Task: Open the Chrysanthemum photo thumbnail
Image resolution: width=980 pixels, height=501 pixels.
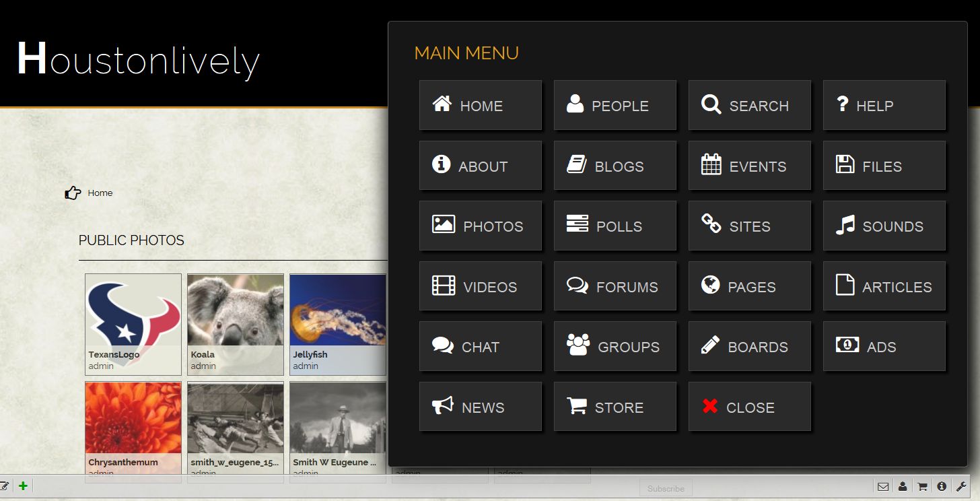Action: pos(133,432)
